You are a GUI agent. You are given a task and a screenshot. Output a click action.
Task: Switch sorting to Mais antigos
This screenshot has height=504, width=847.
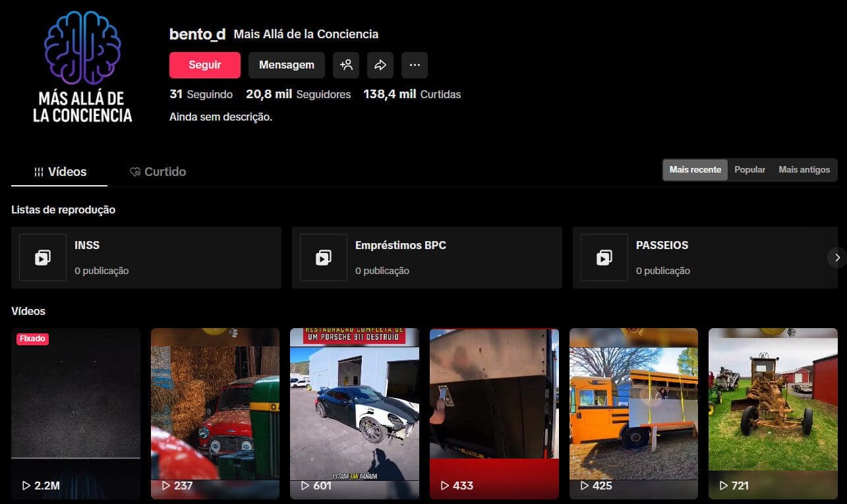pos(803,169)
